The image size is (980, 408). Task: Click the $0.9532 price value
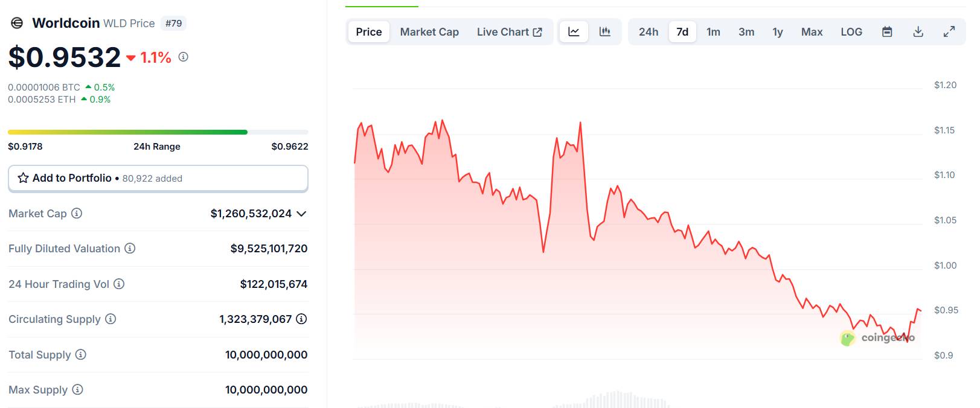tap(65, 57)
